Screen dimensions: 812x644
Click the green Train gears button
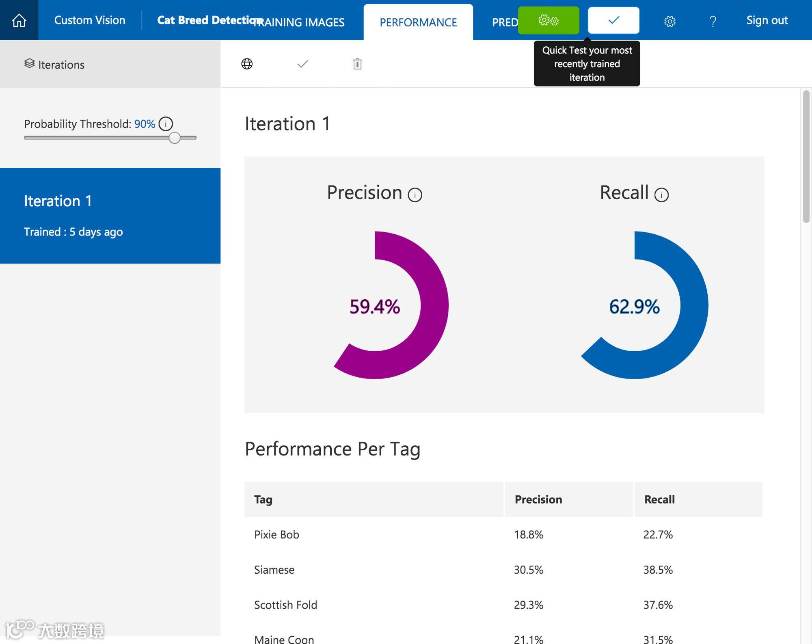point(548,20)
